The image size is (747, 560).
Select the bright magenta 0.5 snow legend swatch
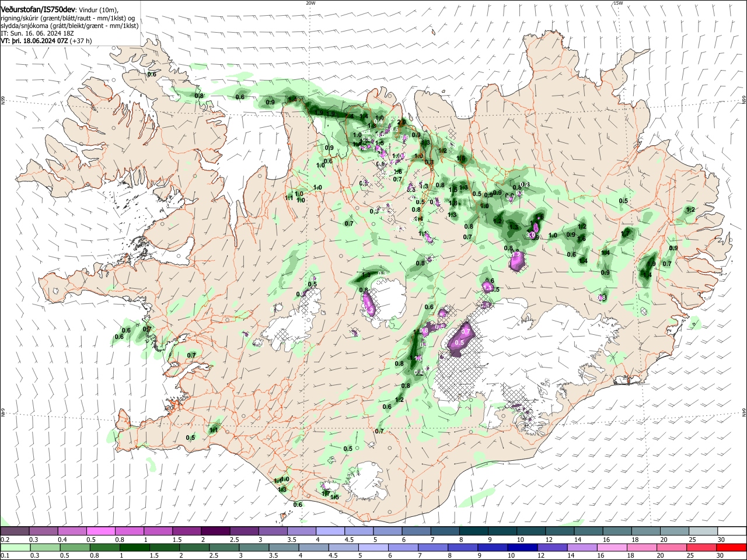pos(100,531)
